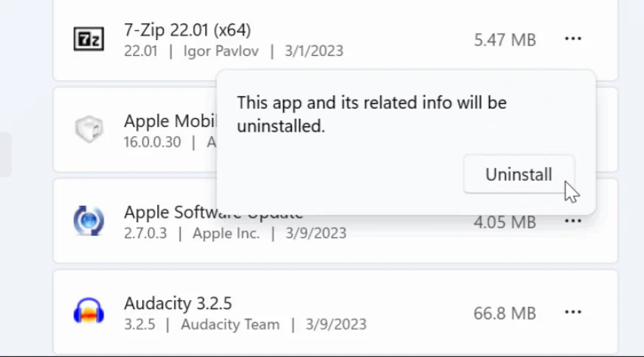Click the 7-Zip app icon

tap(88, 39)
